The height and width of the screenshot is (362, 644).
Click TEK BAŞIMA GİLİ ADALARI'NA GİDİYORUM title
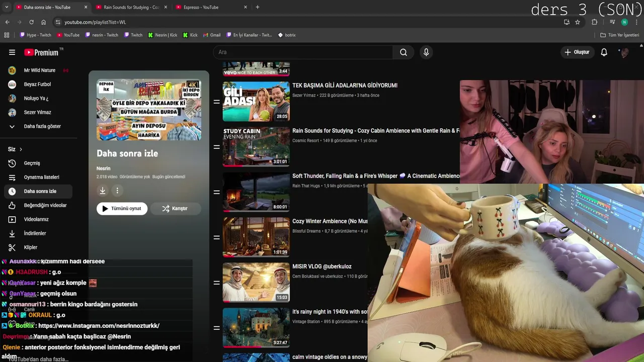(345, 85)
